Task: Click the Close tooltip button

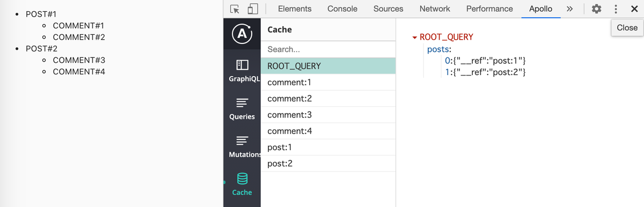Action: 627,28
